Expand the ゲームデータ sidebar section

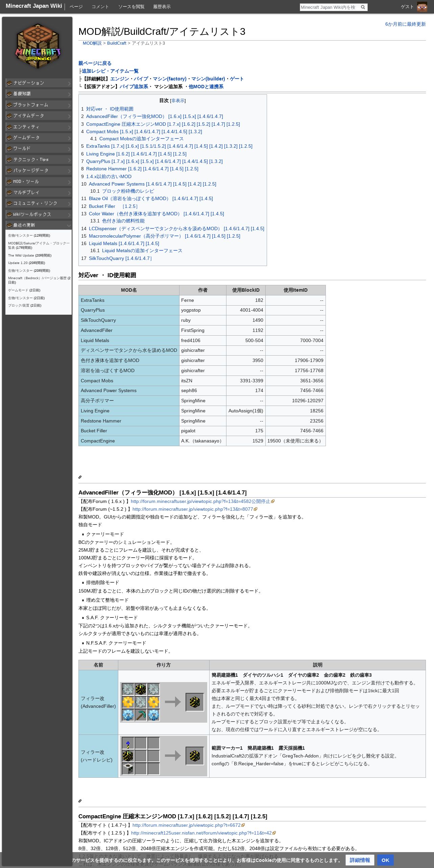(x=39, y=138)
